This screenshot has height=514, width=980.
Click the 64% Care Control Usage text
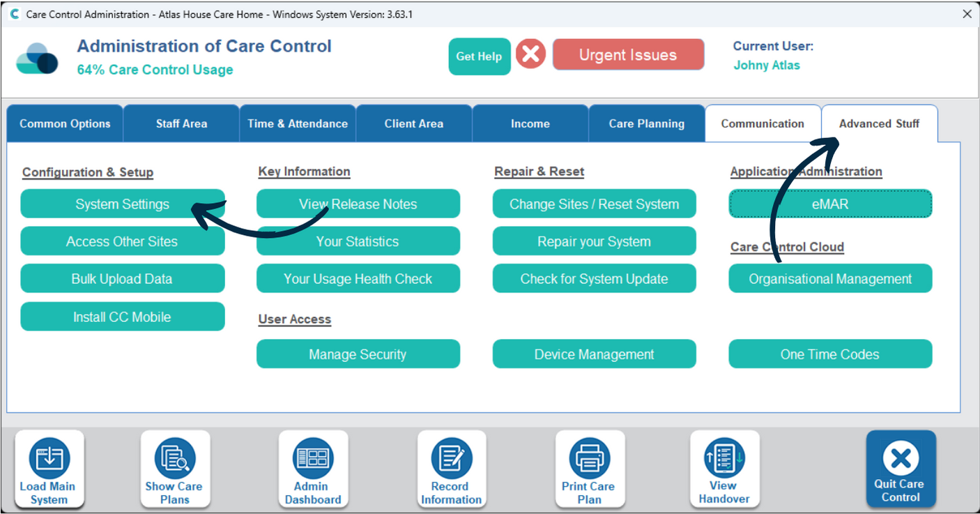(x=155, y=70)
